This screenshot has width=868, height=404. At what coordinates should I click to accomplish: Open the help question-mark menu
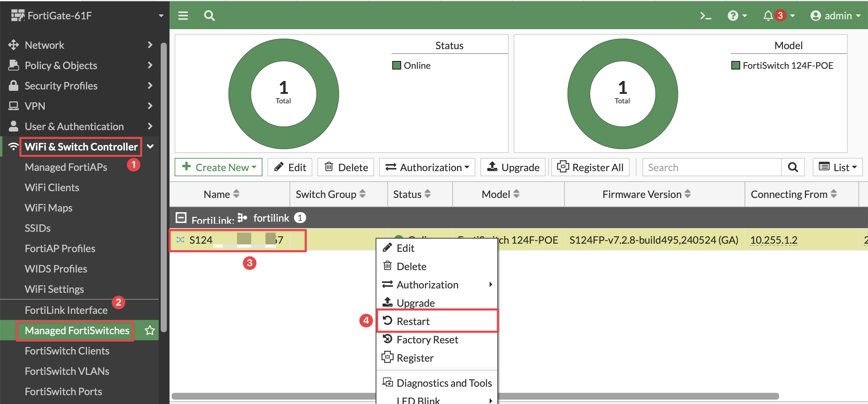[737, 16]
